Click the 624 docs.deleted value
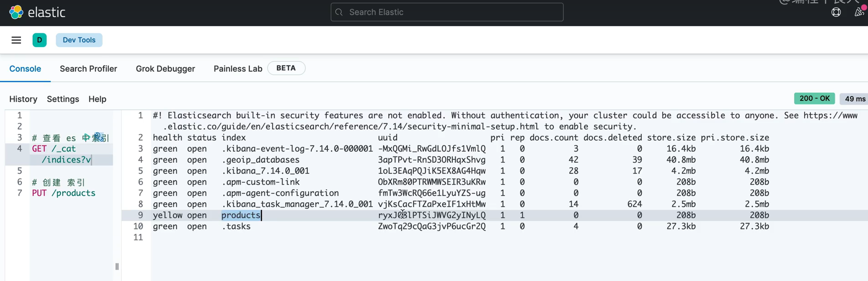The width and height of the screenshot is (868, 281). click(634, 204)
